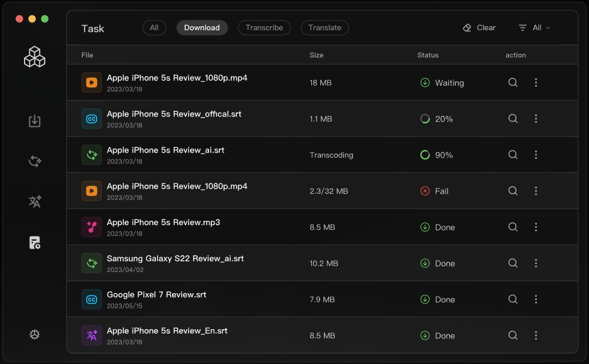The image size is (589, 364).
Task: Click the 18 MB size value
Action: (x=320, y=83)
